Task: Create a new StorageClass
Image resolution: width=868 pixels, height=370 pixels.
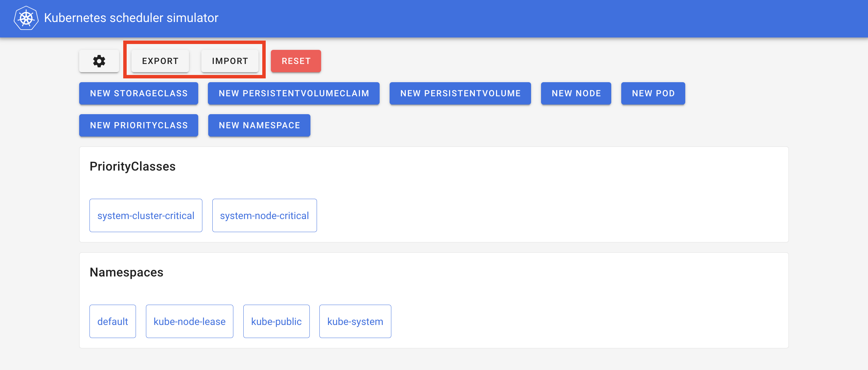Action: (139, 93)
